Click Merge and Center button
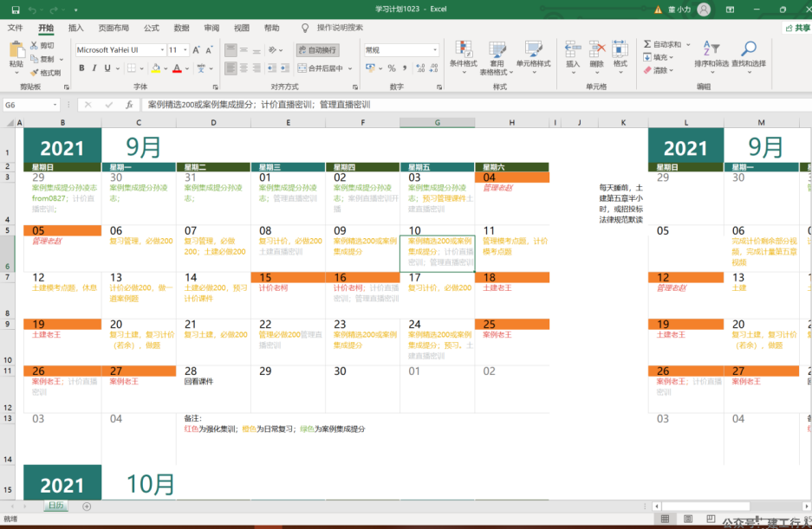The width and height of the screenshot is (812, 529). click(x=321, y=68)
